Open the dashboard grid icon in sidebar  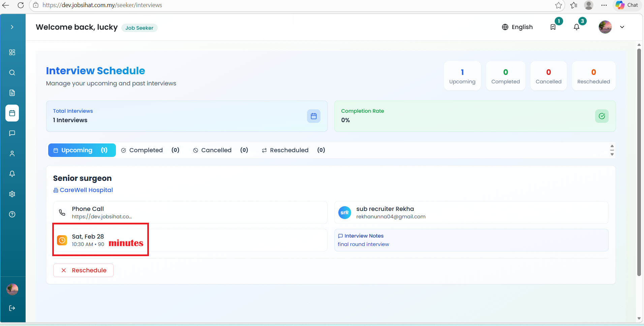coord(12,52)
